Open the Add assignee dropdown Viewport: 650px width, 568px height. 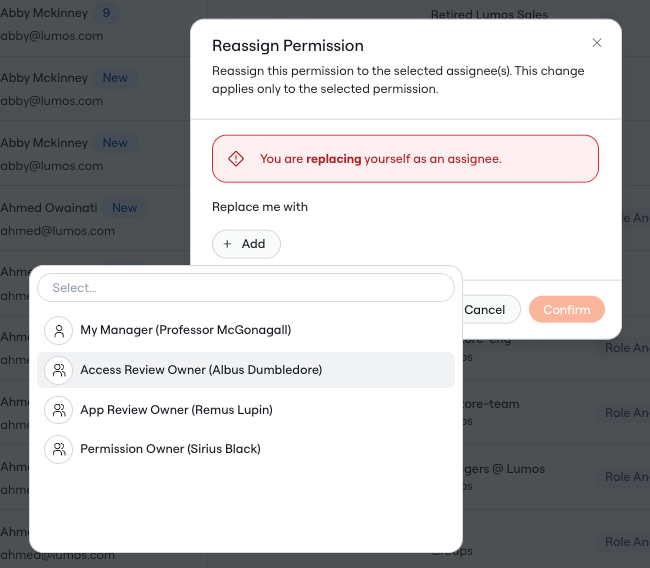coord(246,244)
